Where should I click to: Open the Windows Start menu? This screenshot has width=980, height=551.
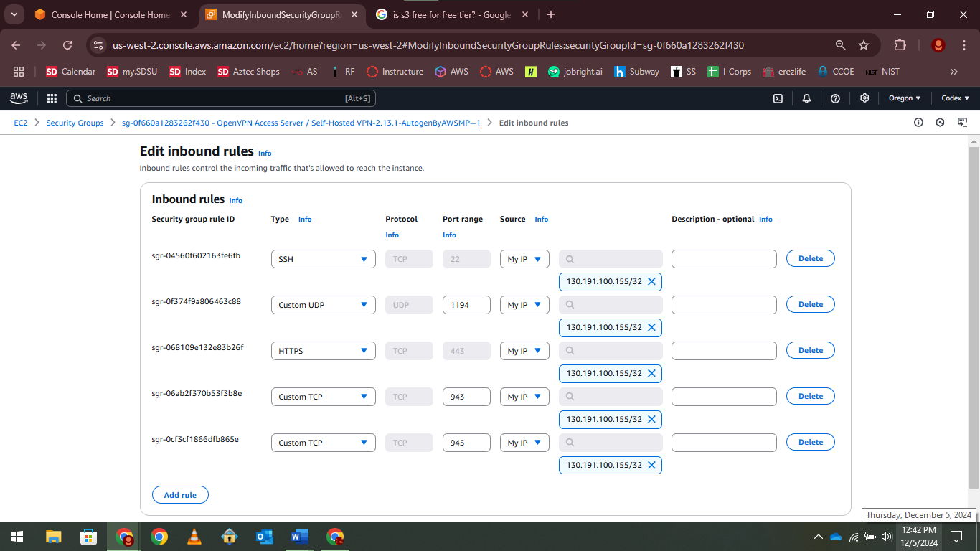pyautogui.click(x=17, y=537)
